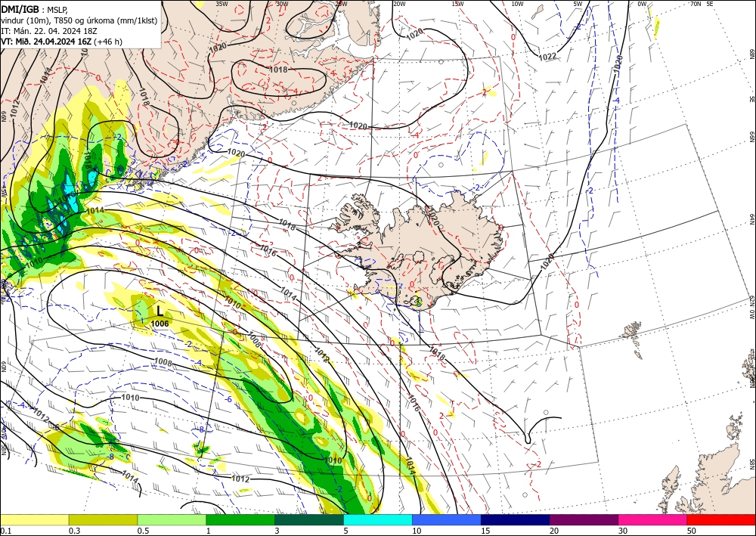Select the light green 0.5 mm legend swatch
This screenshot has width=756, height=536.
(172, 519)
